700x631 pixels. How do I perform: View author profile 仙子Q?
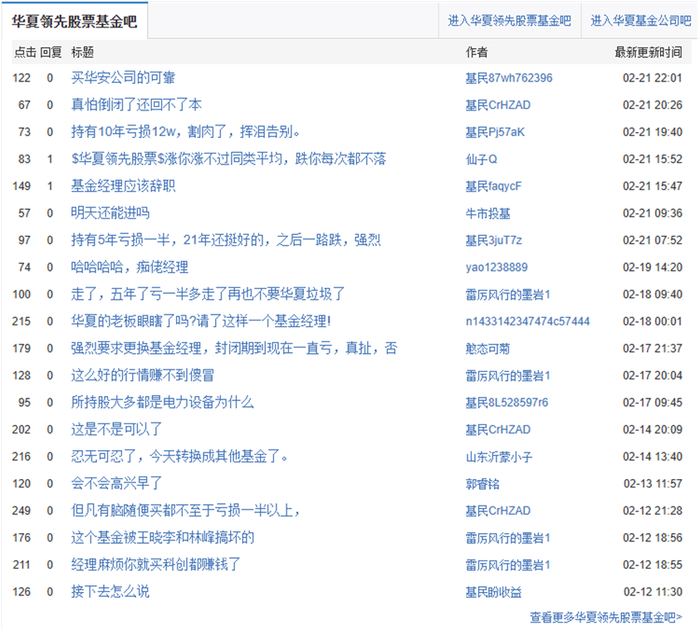pos(481,159)
